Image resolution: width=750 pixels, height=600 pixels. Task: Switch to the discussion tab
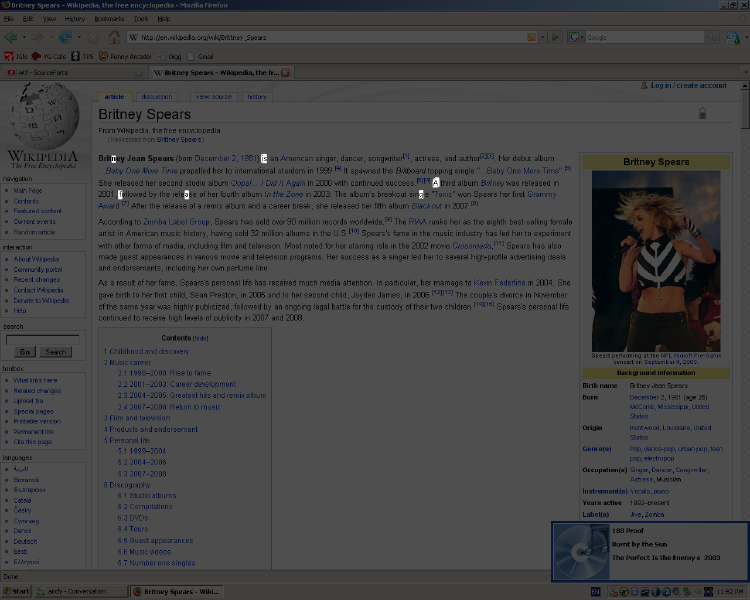156,97
